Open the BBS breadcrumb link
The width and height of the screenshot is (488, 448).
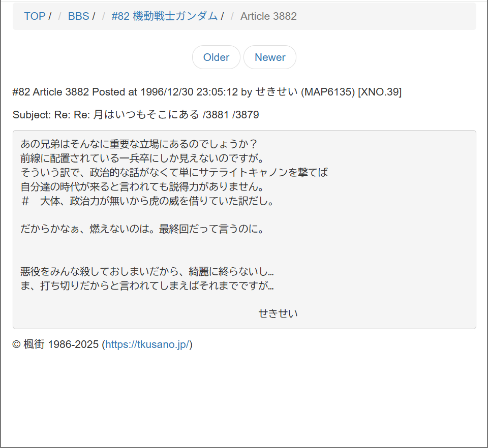pyautogui.click(x=78, y=16)
